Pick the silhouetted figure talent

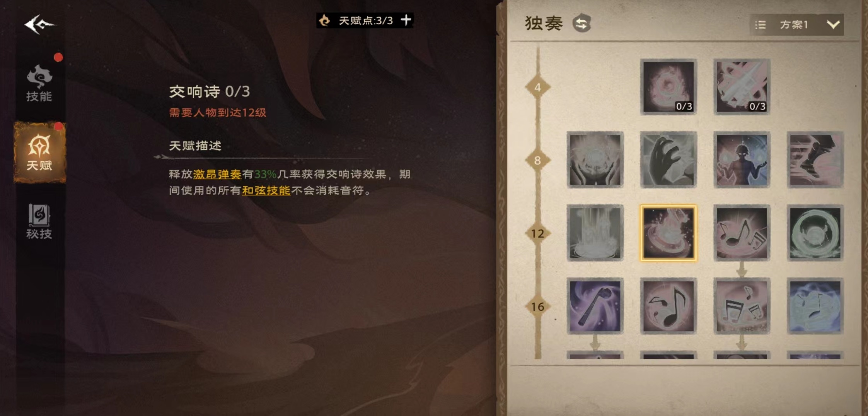tap(742, 160)
